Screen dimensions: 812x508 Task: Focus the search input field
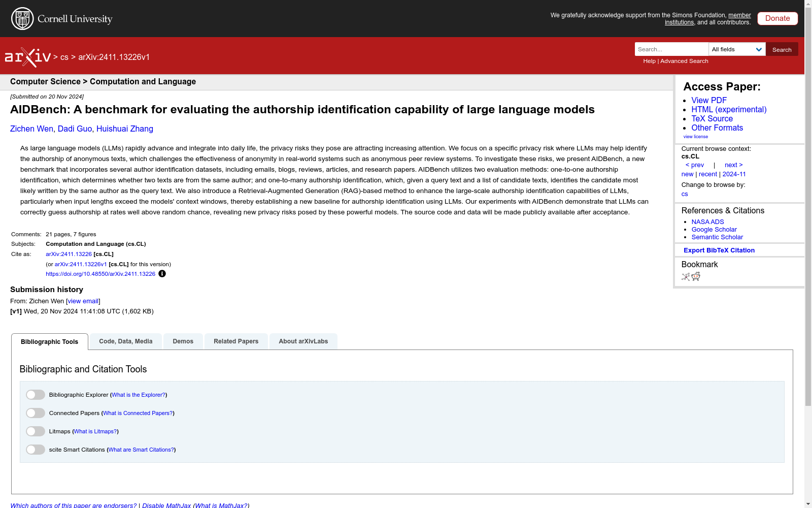(671, 49)
